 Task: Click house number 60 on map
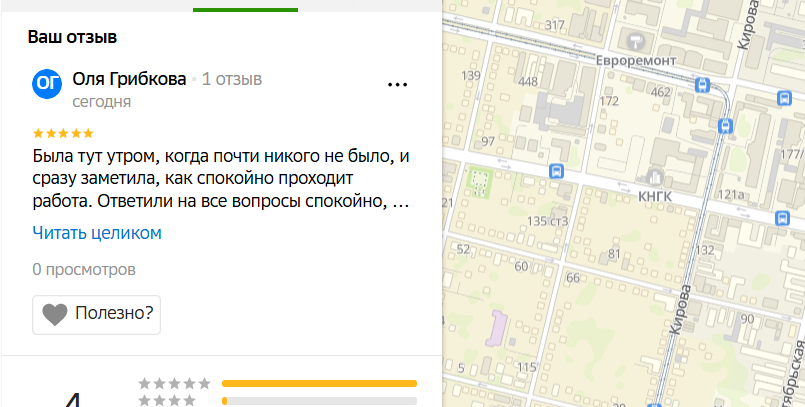point(521,266)
